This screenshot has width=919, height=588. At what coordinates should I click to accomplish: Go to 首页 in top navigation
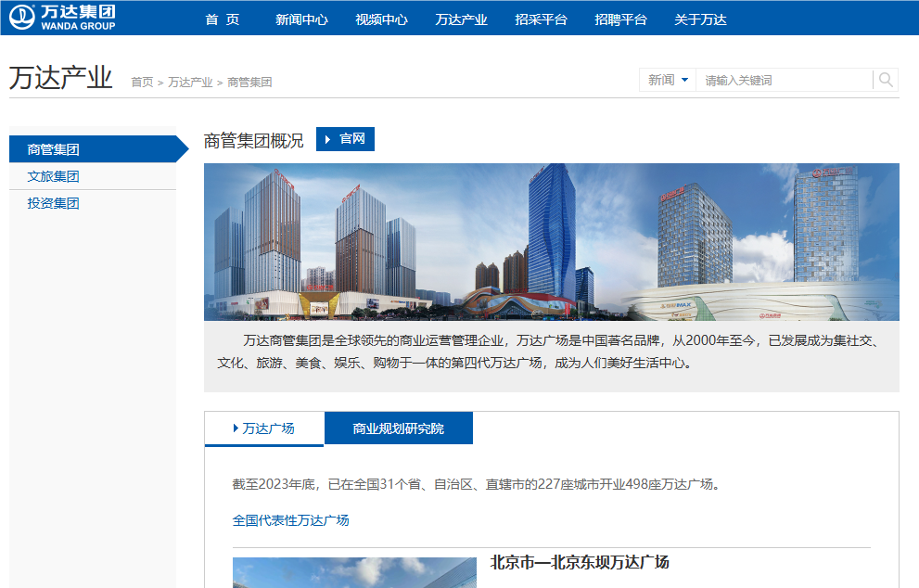point(223,19)
